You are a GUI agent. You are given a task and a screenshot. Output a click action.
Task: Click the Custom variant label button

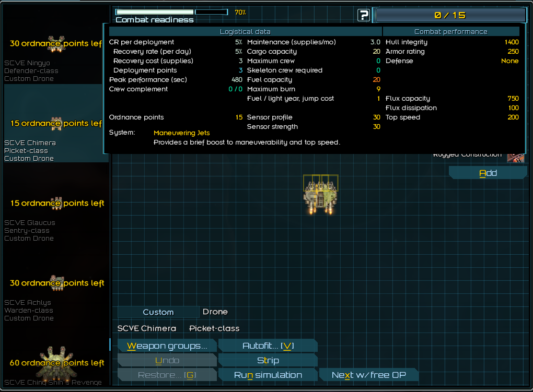pyautogui.click(x=158, y=312)
